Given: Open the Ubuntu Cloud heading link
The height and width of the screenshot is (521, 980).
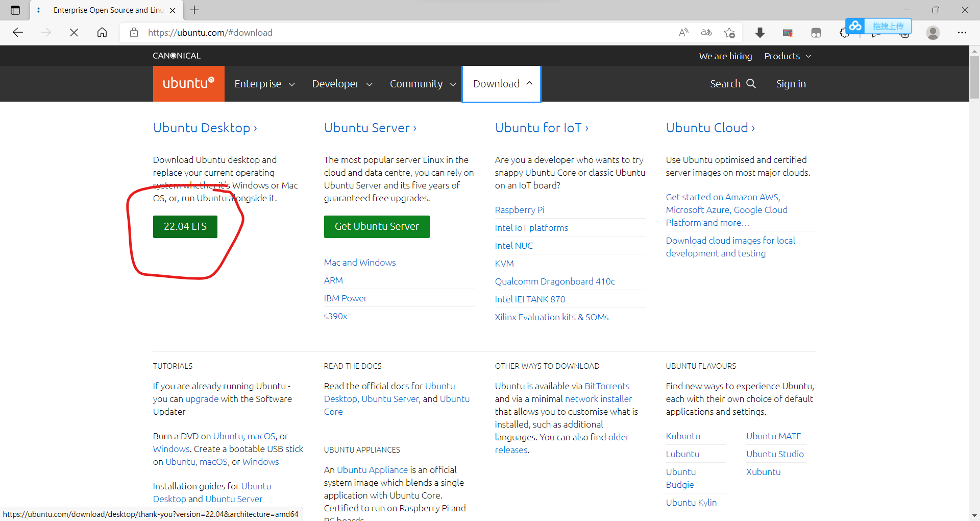Looking at the screenshot, I should 710,128.
